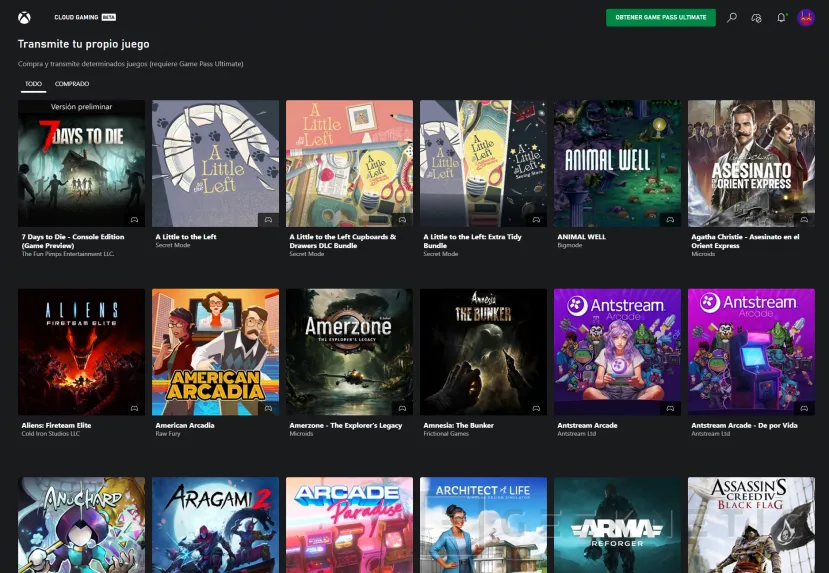Click controller icon on Amnesia: The Bunker tile
Screen dimensions: 829x573
[x=536, y=408]
